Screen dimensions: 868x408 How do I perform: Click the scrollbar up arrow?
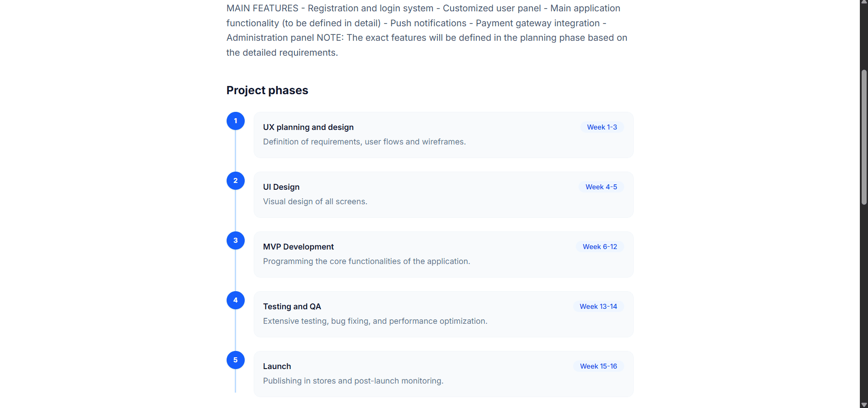pyautogui.click(x=863, y=4)
